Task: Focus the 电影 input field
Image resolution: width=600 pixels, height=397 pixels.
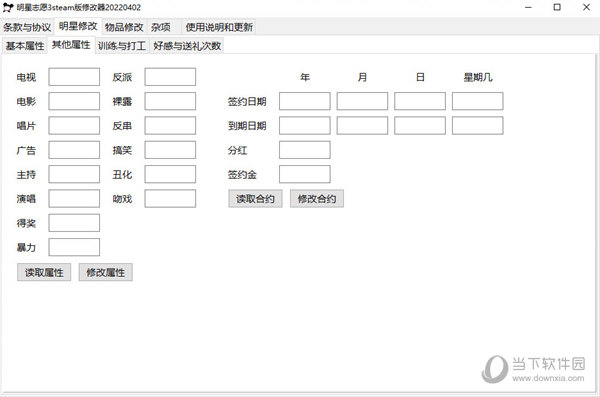Action: 74,101
